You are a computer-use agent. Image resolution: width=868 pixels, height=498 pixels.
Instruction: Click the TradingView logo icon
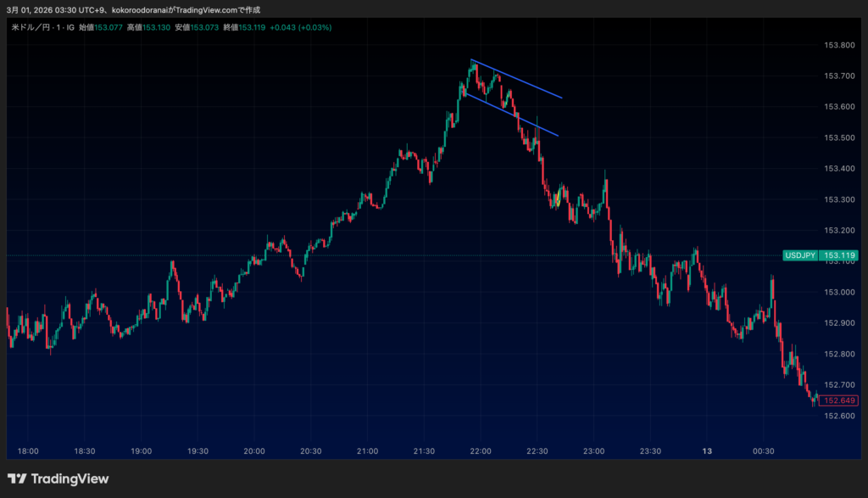click(x=17, y=478)
